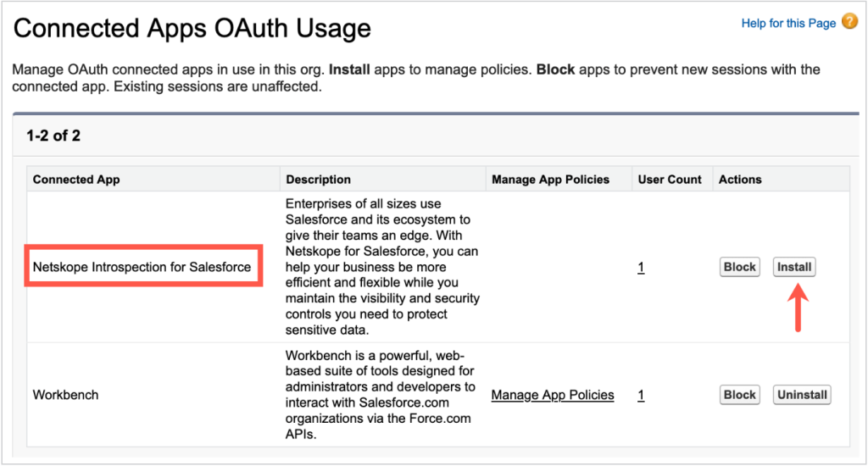Select the Netskope Introspection for Salesforce name
868x466 pixels.
(x=142, y=267)
